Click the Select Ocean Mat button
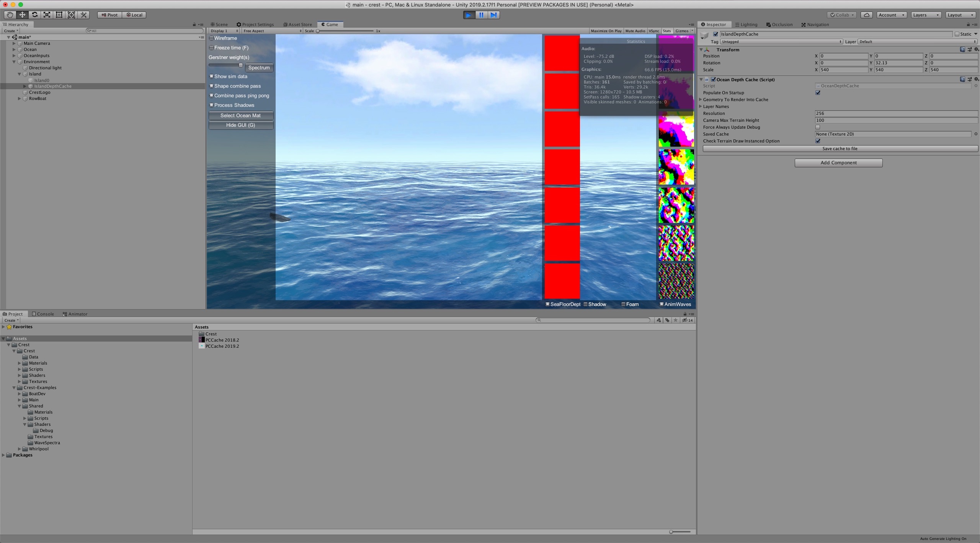The width and height of the screenshot is (980, 543). tap(240, 115)
